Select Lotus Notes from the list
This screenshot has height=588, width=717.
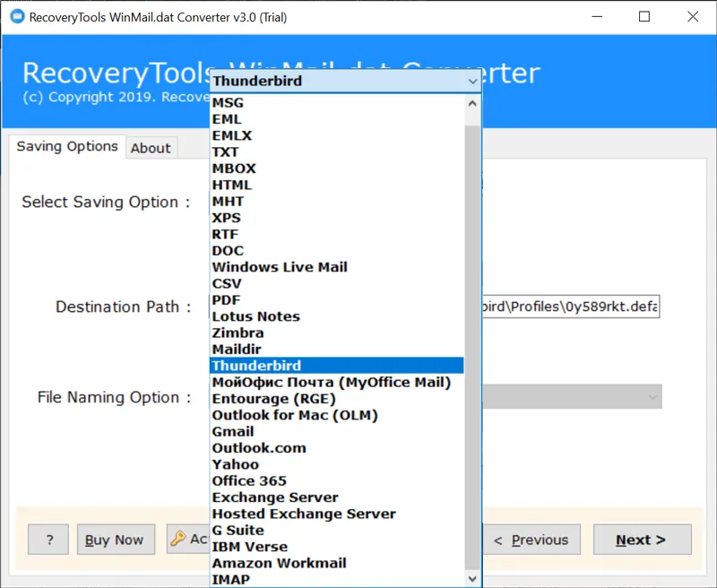tap(255, 316)
